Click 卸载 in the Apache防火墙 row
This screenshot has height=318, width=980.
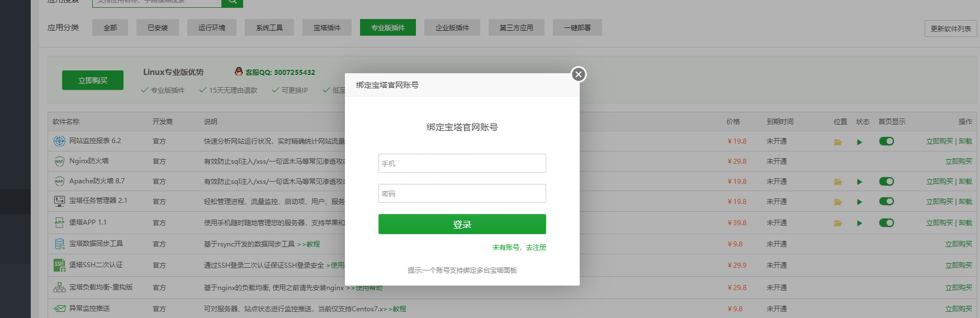point(965,181)
